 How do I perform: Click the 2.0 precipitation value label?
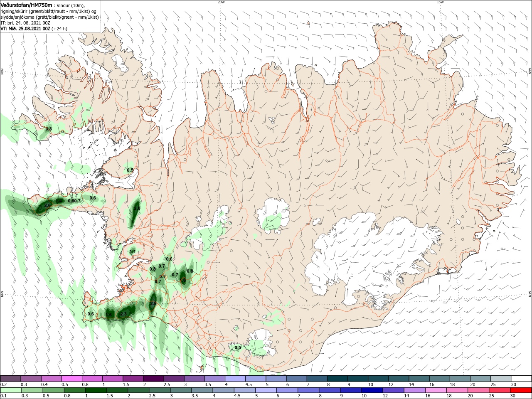137,208
